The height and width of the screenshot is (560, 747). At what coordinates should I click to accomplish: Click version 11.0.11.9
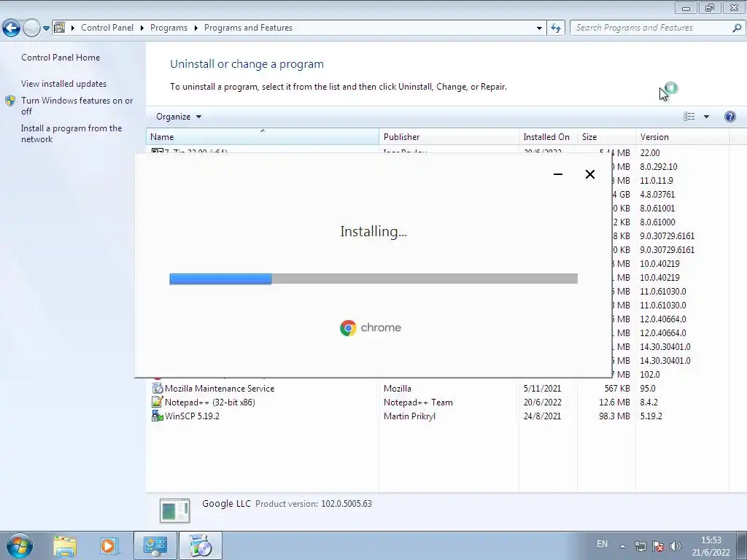(x=657, y=181)
